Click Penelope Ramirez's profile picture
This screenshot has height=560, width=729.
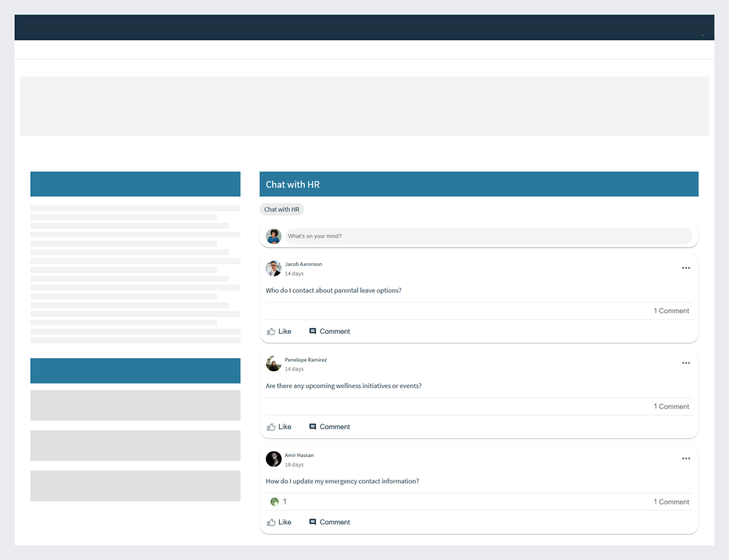pyautogui.click(x=273, y=363)
